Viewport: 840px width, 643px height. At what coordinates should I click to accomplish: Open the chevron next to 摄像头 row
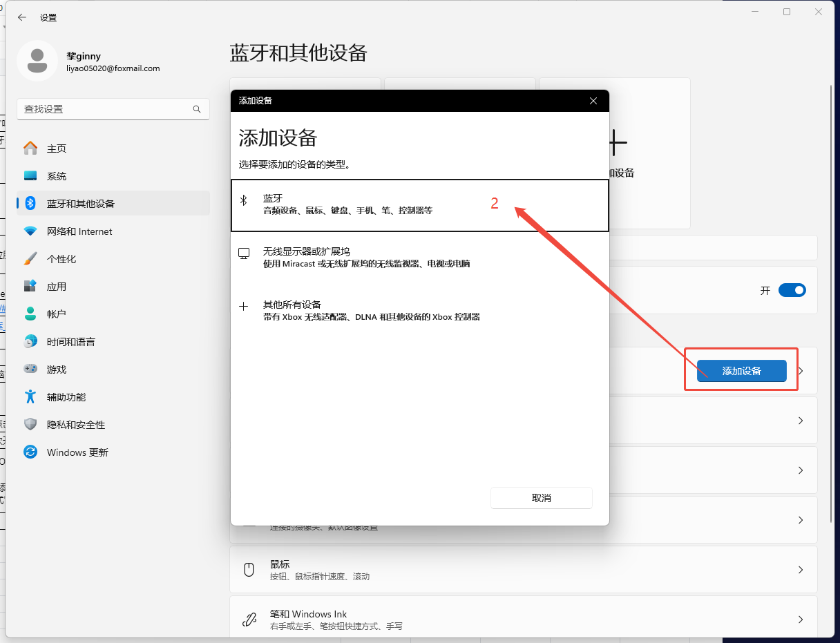pos(800,520)
